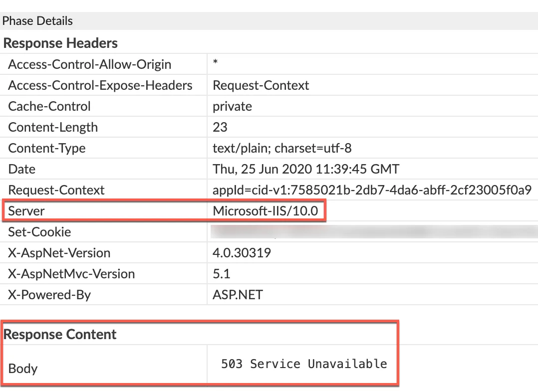Click the Content-Type header name
Screen dimensions: 538x392
pyautogui.click(x=47, y=148)
